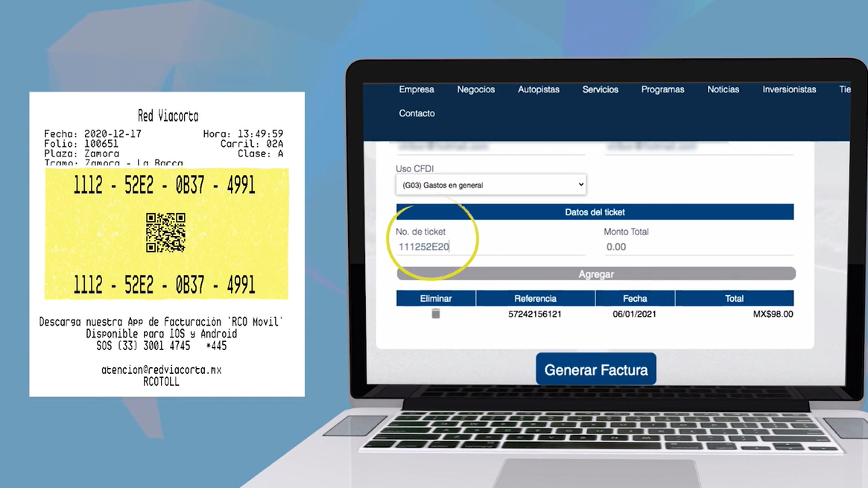Open the Inversionistas menu item
The height and width of the screenshot is (488, 868).
coord(789,89)
